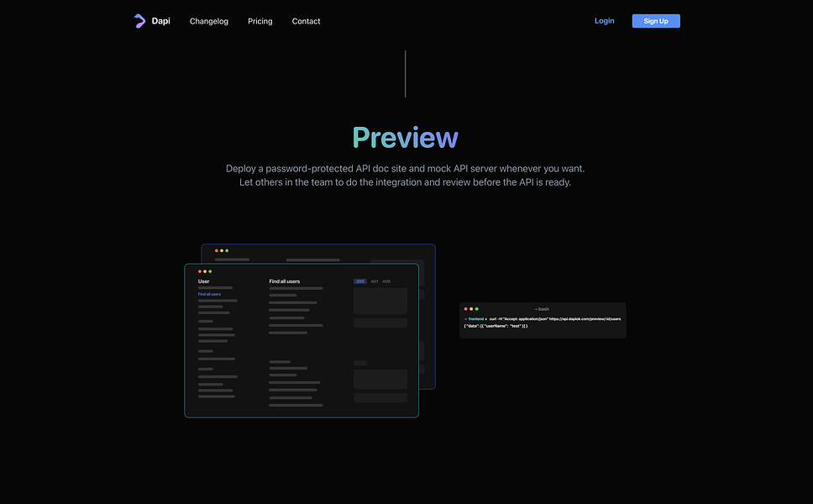Click the User heading in mockup sidebar
The image size is (813, 504).
(204, 281)
